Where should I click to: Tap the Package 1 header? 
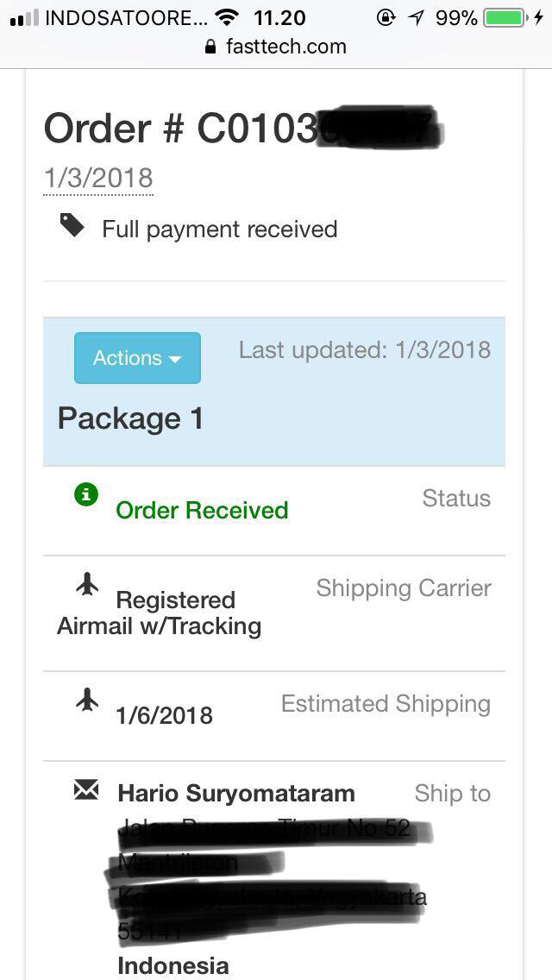pos(130,418)
